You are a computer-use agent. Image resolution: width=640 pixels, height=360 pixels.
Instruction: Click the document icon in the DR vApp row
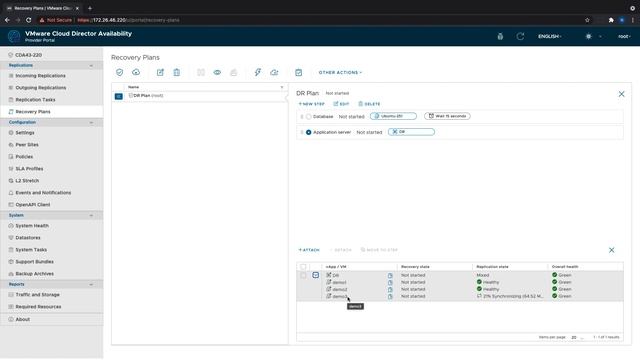tap(390, 276)
